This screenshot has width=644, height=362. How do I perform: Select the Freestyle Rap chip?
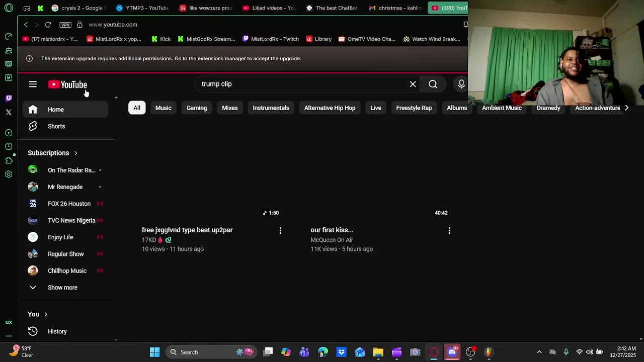click(x=414, y=108)
